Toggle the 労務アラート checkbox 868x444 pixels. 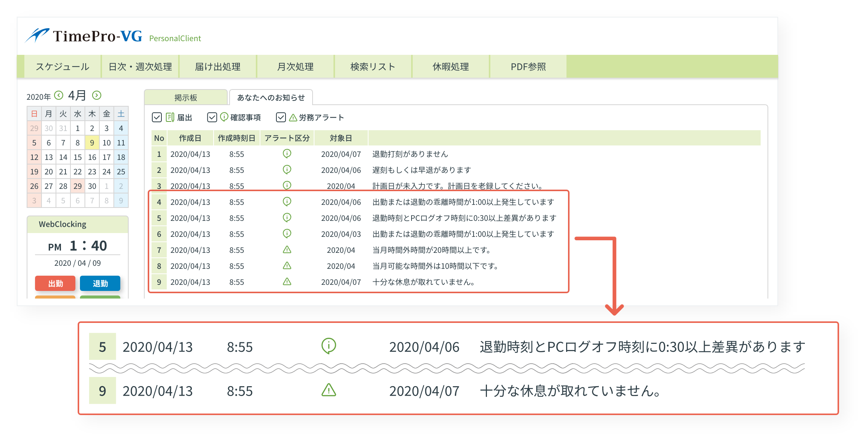pos(281,117)
